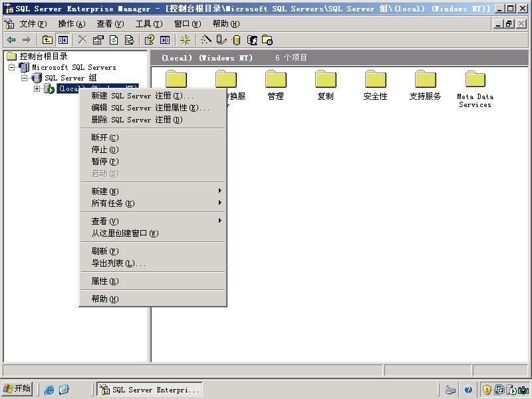532x399 pixels.
Task: Open the 管理 folder
Action: pyautogui.click(x=275, y=85)
